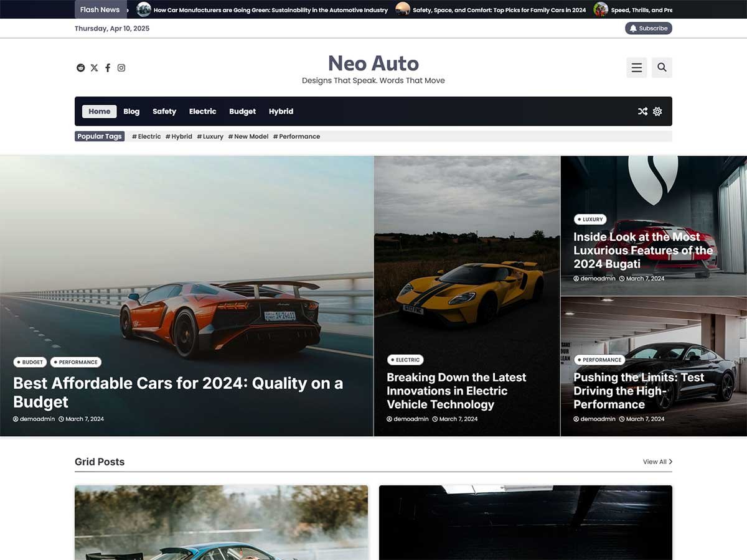This screenshot has width=747, height=560.
Task: Open the Facebook social icon
Action: pyautogui.click(x=108, y=68)
